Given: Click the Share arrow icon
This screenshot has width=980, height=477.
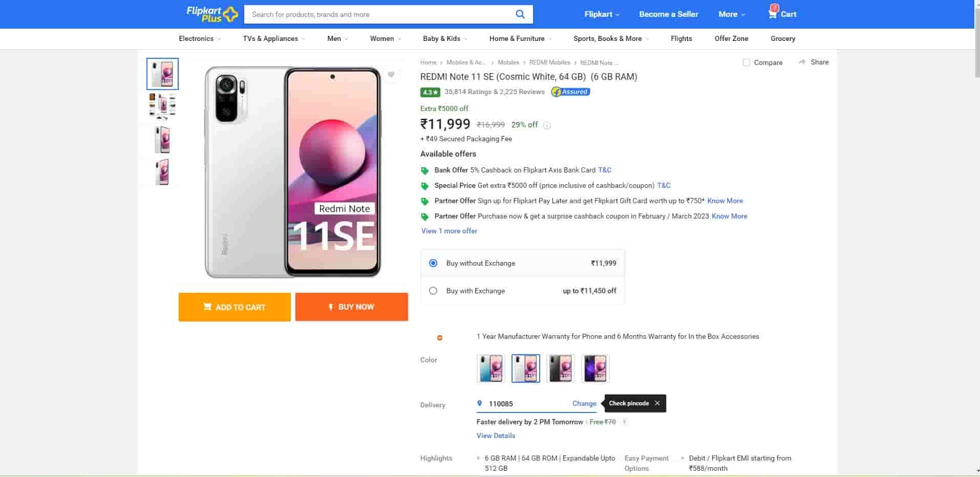Looking at the screenshot, I should [x=802, y=62].
